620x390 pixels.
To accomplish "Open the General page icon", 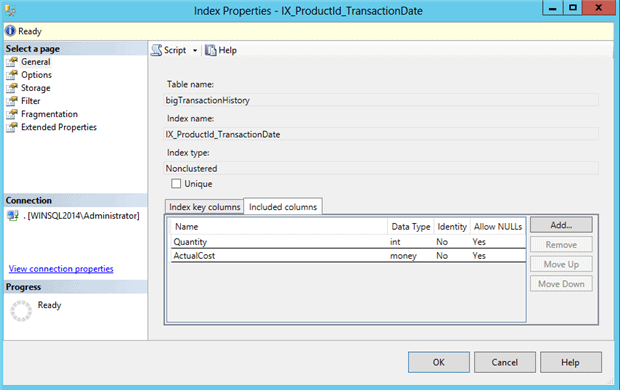I will coord(12,62).
